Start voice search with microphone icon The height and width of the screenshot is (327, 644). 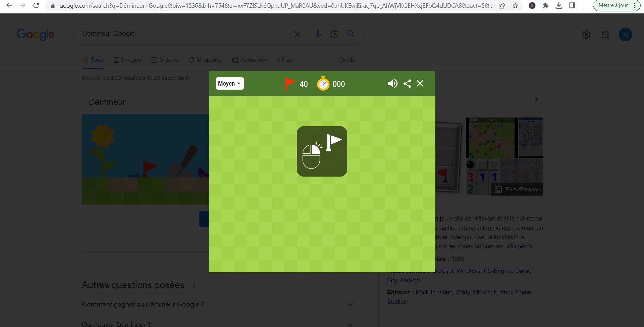pyautogui.click(x=318, y=34)
